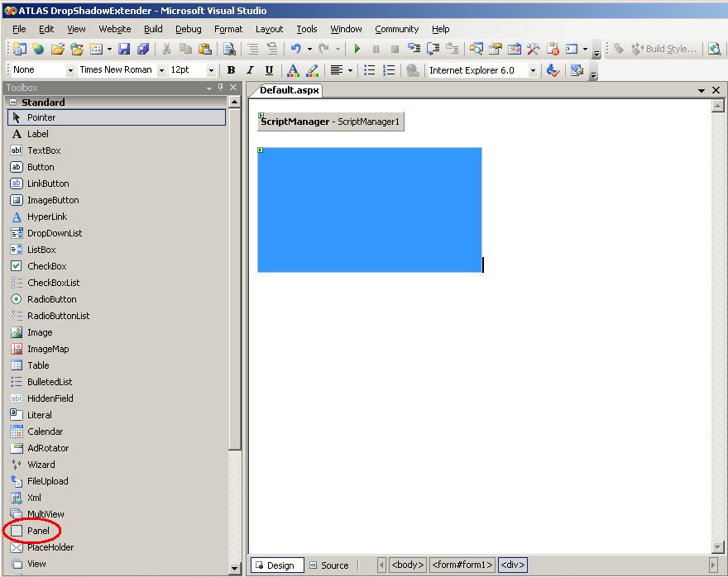This screenshot has height=577, width=728.
Task: Switch to the Default.aspx tab
Action: [289, 90]
